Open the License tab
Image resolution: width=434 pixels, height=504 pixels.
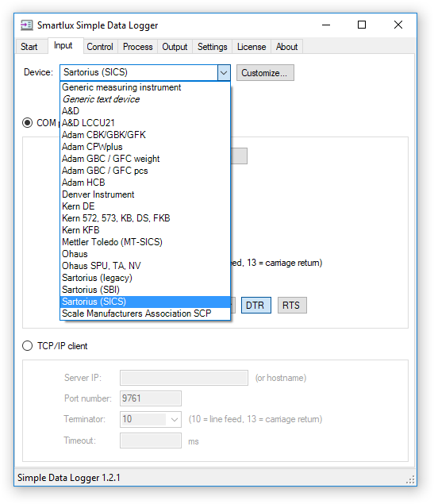tap(252, 47)
